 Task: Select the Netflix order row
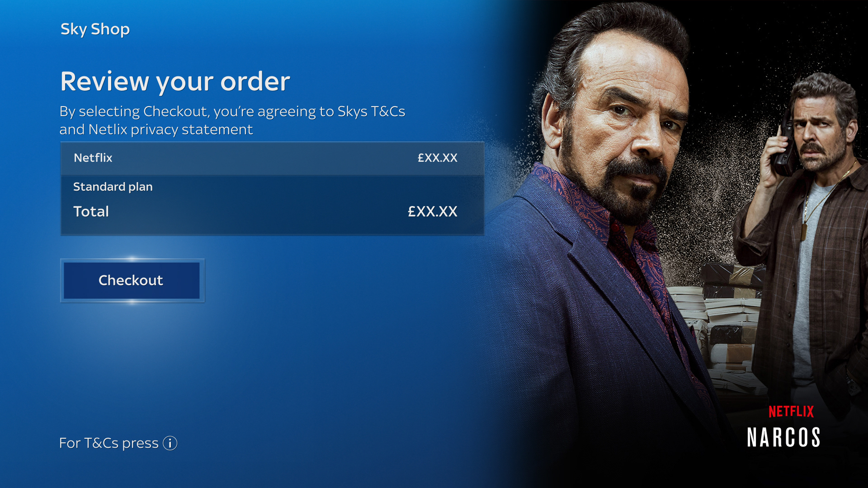[272, 158]
